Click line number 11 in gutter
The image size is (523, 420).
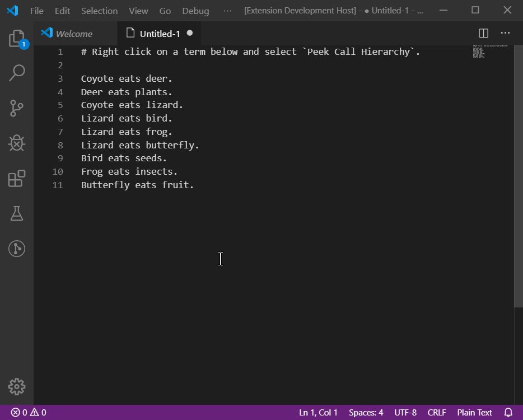click(x=57, y=185)
